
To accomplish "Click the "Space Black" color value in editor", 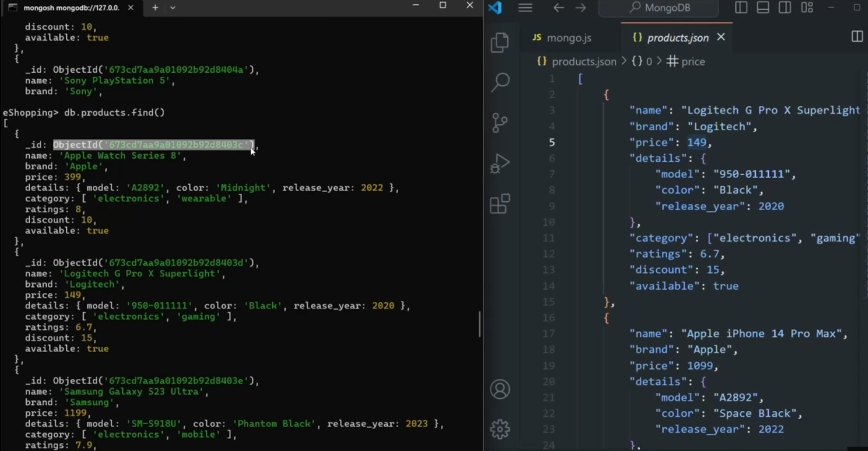I will (x=755, y=414).
